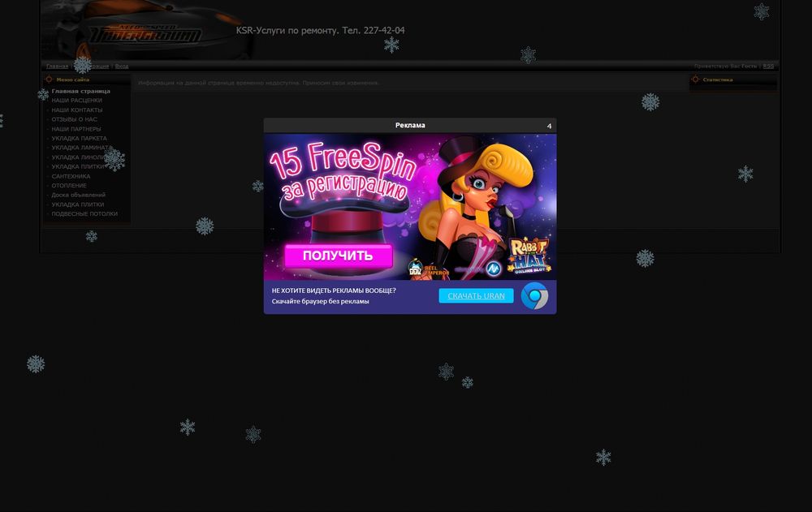Click the target icon beside Меню сайта

[50, 80]
